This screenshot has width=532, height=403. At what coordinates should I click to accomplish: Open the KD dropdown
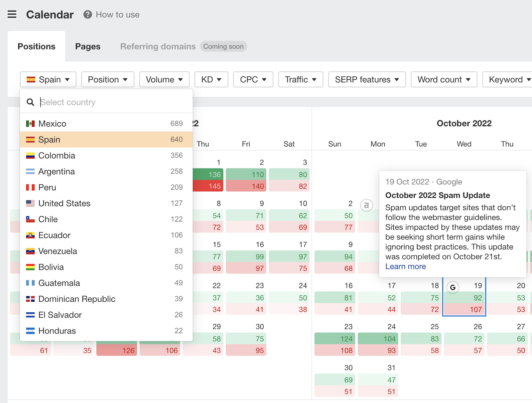[211, 79]
